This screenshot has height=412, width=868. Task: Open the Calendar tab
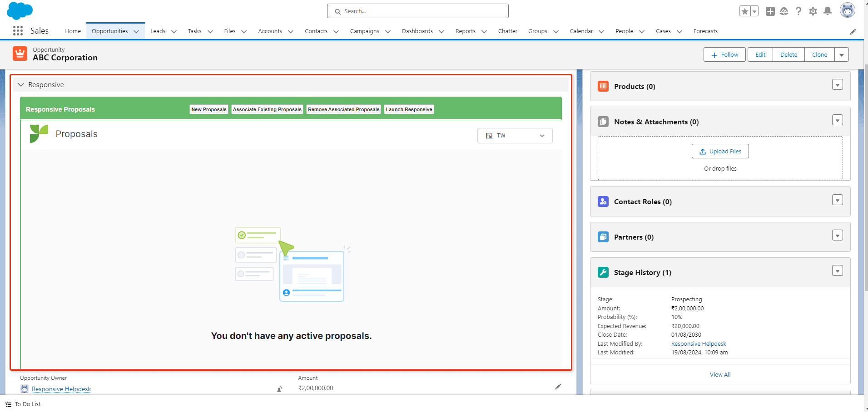[581, 31]
